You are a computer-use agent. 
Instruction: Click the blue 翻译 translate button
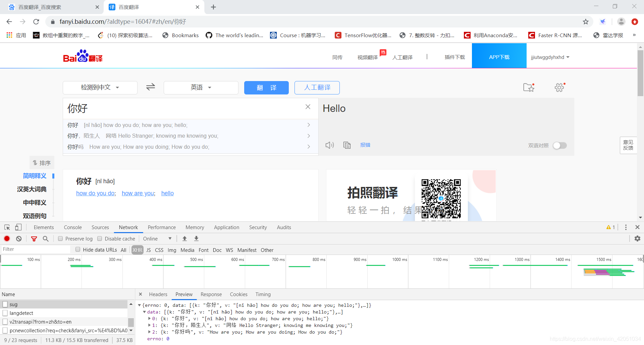(x=266, y=87)
